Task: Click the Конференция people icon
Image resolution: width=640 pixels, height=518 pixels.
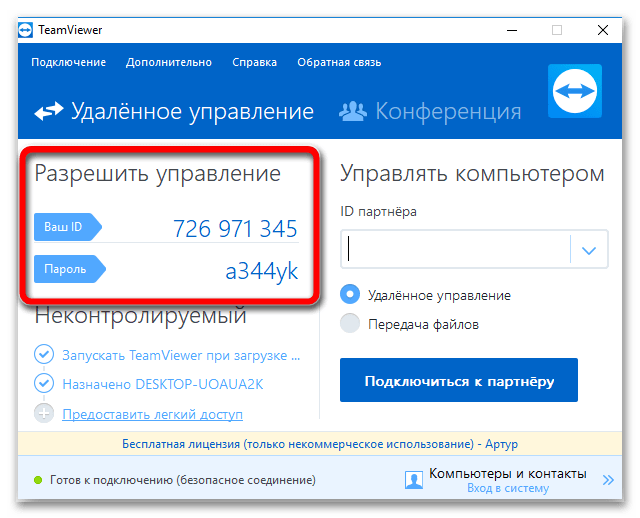Action: [353, 111]
